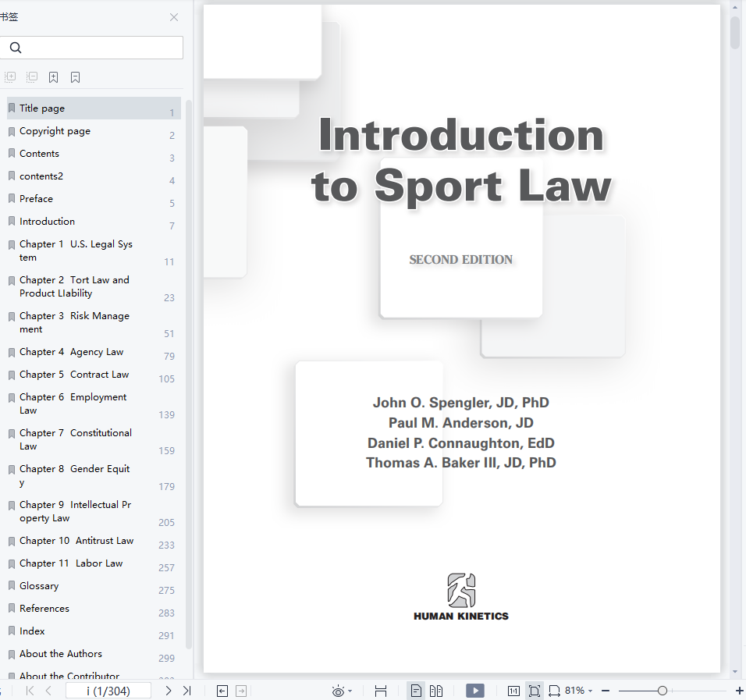Viewport: 746px width, 700px height.
Task: Click the bookmark flag icon beside Preface
Action: coord(12,199)
